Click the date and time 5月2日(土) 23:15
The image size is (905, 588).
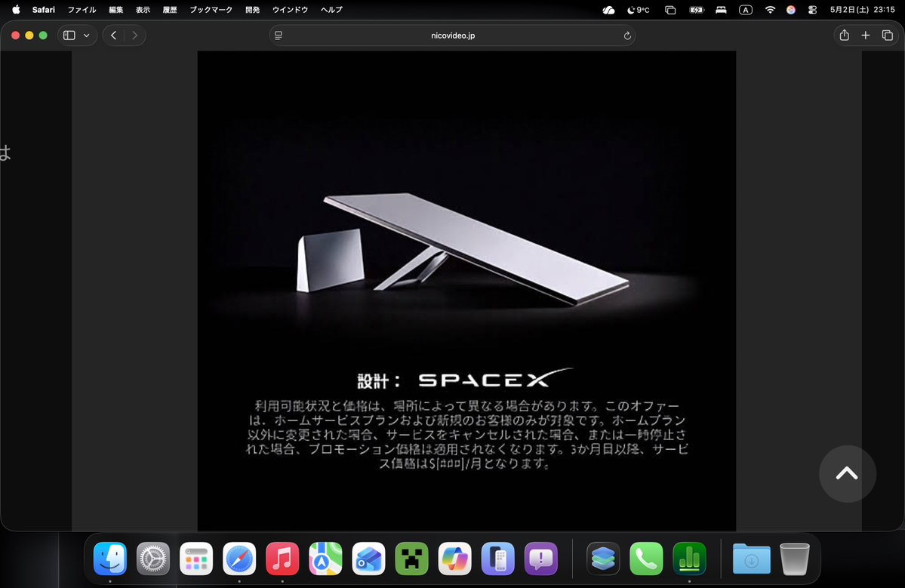pos(862,10)
